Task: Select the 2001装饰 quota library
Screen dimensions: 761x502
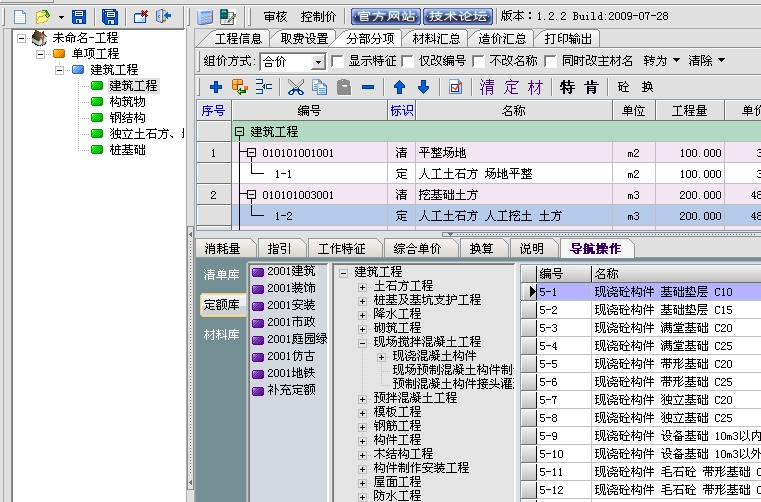Action: click(x=284, y=288)
